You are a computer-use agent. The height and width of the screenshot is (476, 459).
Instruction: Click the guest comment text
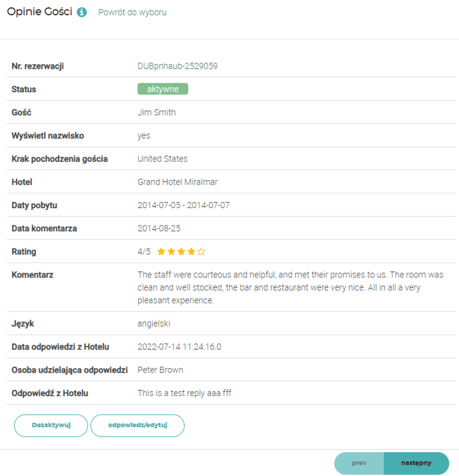(290, 287)
